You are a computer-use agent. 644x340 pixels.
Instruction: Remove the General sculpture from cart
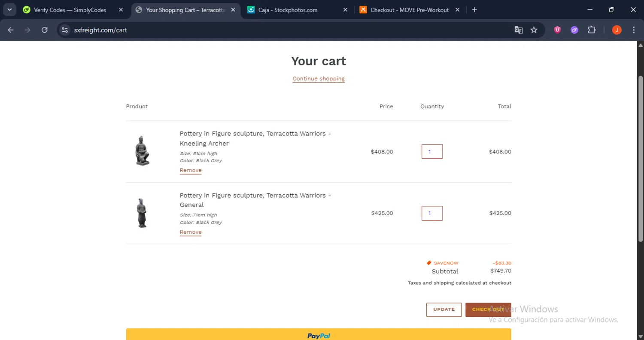point(191,232)
